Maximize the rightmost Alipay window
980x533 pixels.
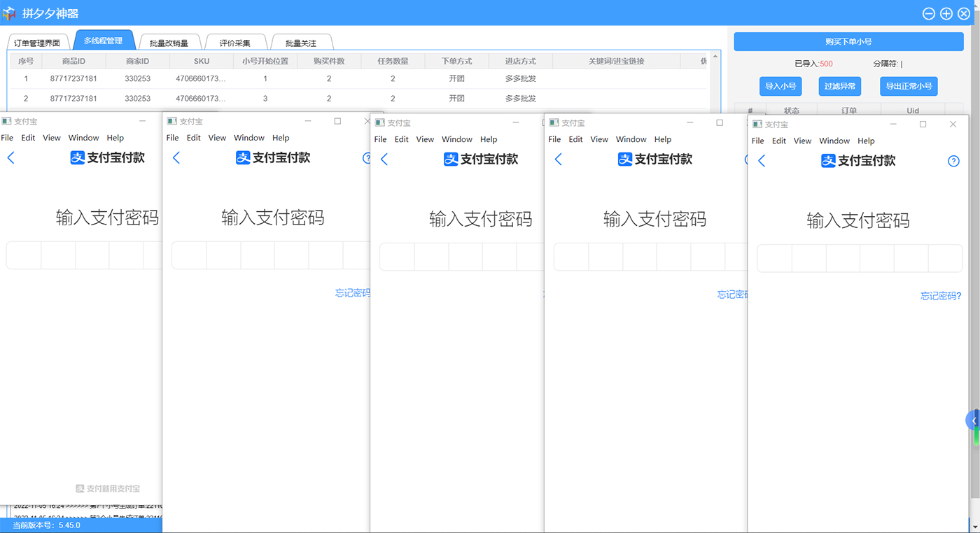923,125
